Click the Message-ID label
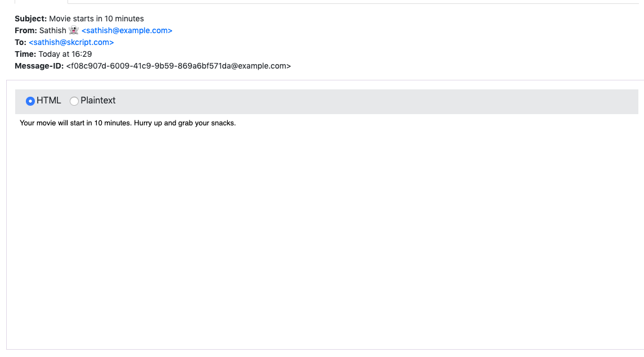 pyautogui.click(x=39, y=66)
